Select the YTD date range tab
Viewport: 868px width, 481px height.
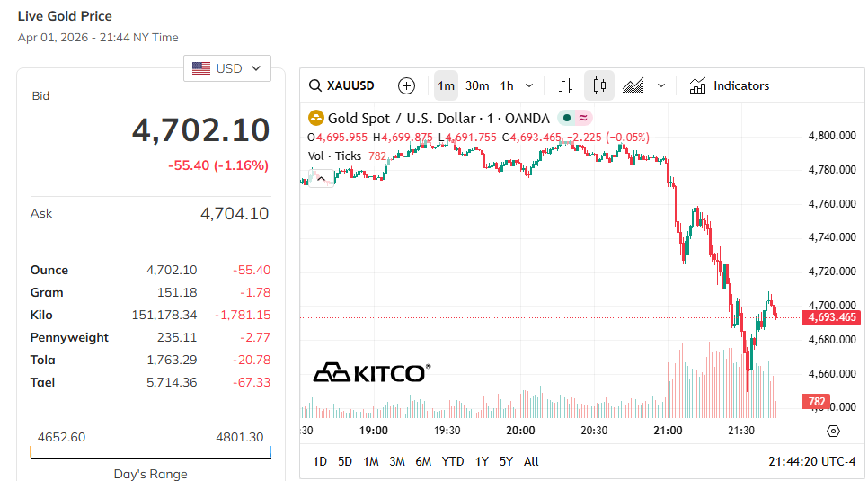[x=453, y=461]
